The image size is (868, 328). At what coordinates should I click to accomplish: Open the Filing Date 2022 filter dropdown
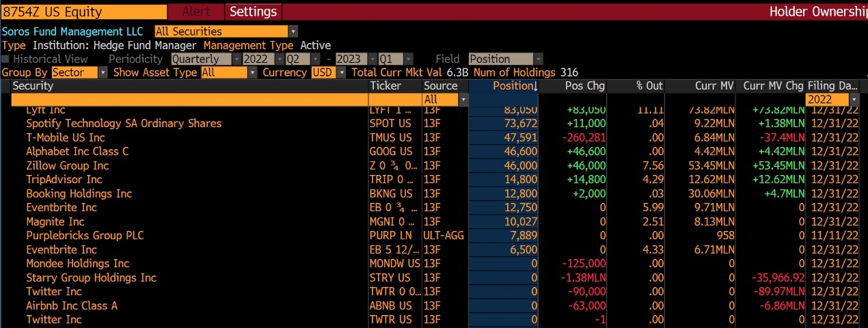click(x=832, y=100)
